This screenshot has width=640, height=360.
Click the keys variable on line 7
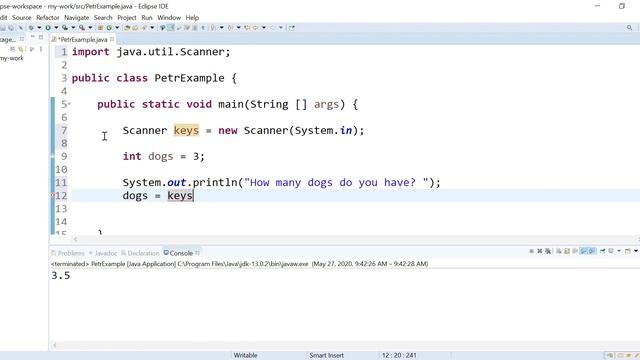click(x=186, y=130)
